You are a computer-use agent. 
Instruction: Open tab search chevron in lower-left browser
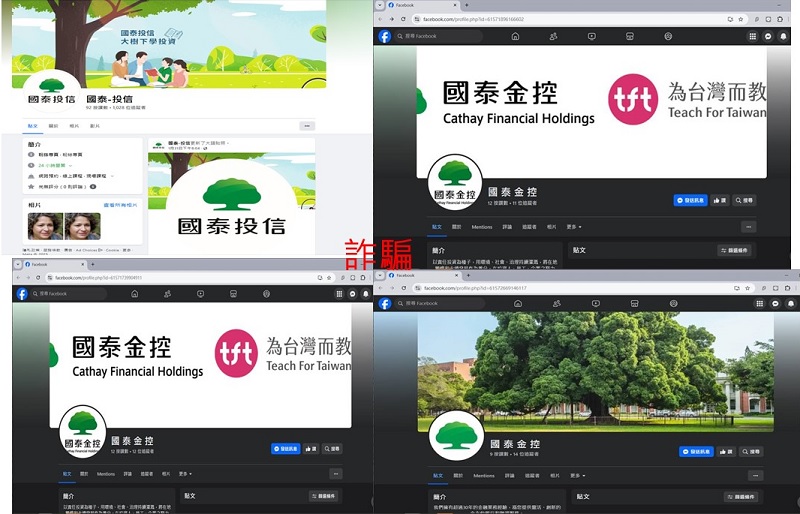(17, 264)
